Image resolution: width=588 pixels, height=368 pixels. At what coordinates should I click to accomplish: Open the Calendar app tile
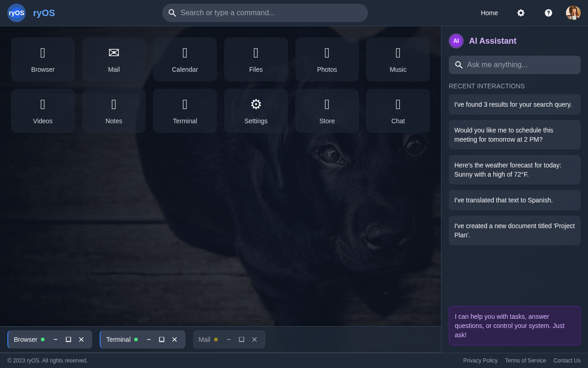pos(185,59)
